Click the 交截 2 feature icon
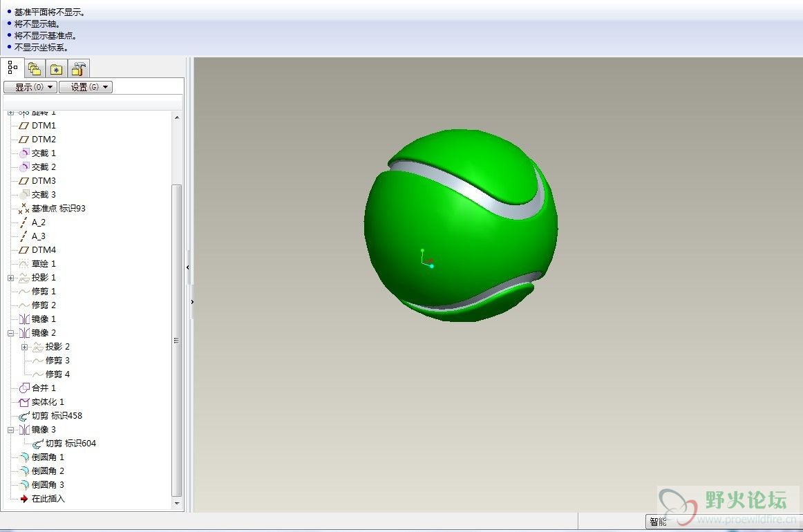 24,167
